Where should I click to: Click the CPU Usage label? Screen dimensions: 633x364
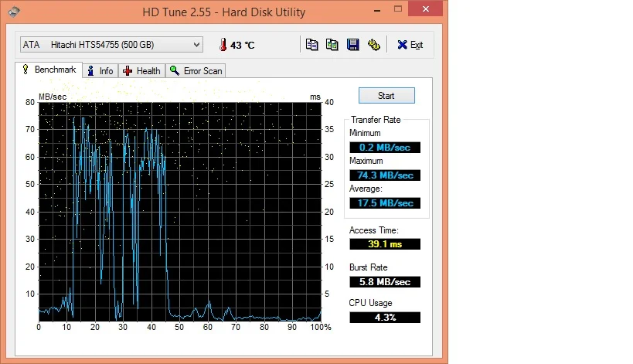click(x=370, y=303)
